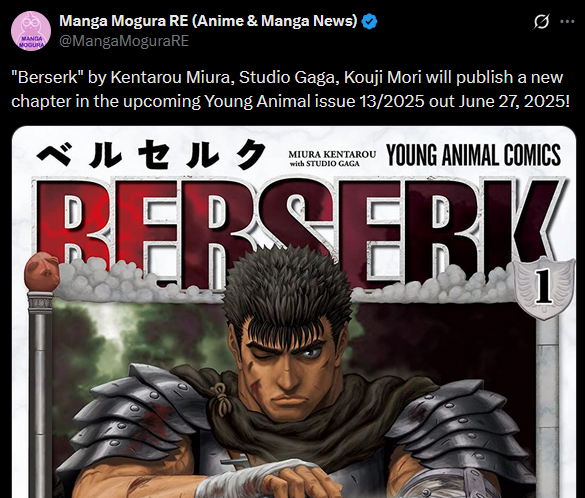Click the Japanese katakana ベルセルク title
585x498 pixels.
coord(151,154)
